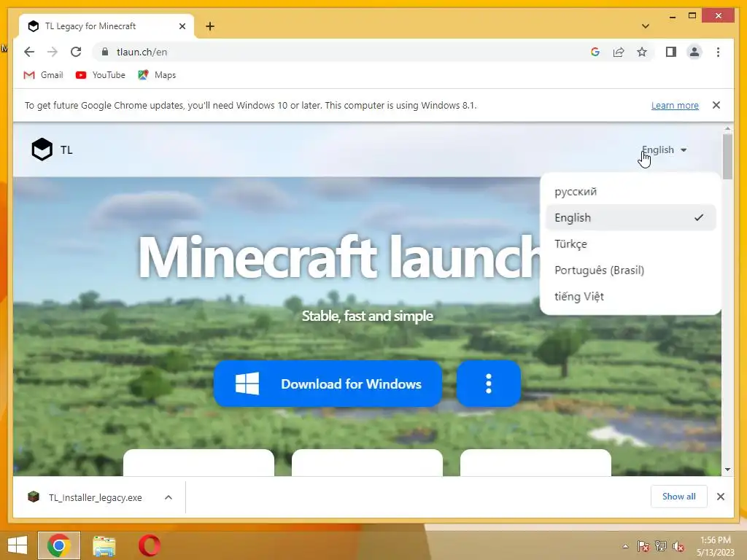Click the scrollbar down arrow

pos(727,470)
